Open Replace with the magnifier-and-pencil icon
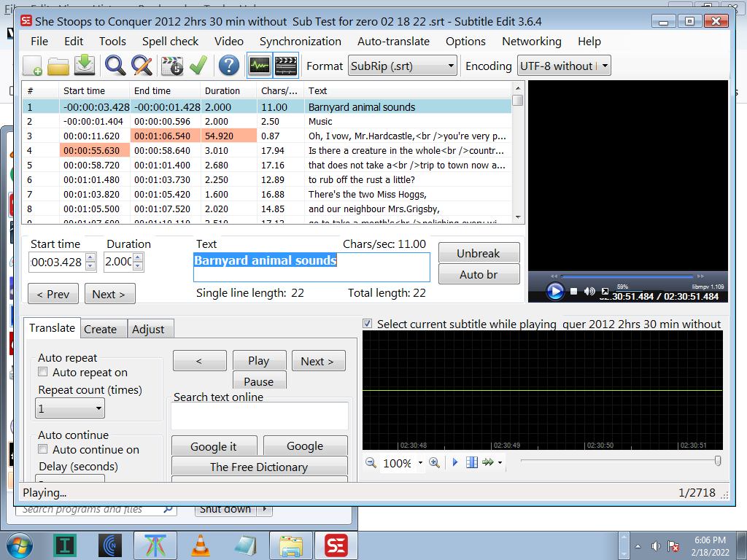 coord(142,66)
